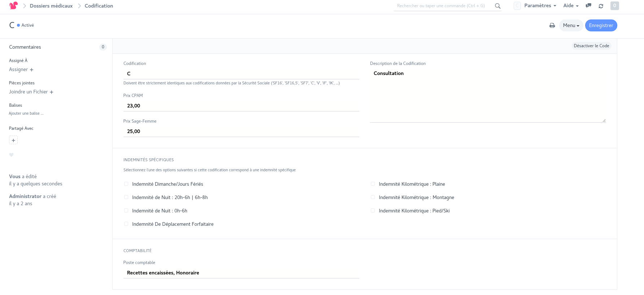Check Indemnité Kilométrique : Montagne
The image size is (644, 295).
373,197
